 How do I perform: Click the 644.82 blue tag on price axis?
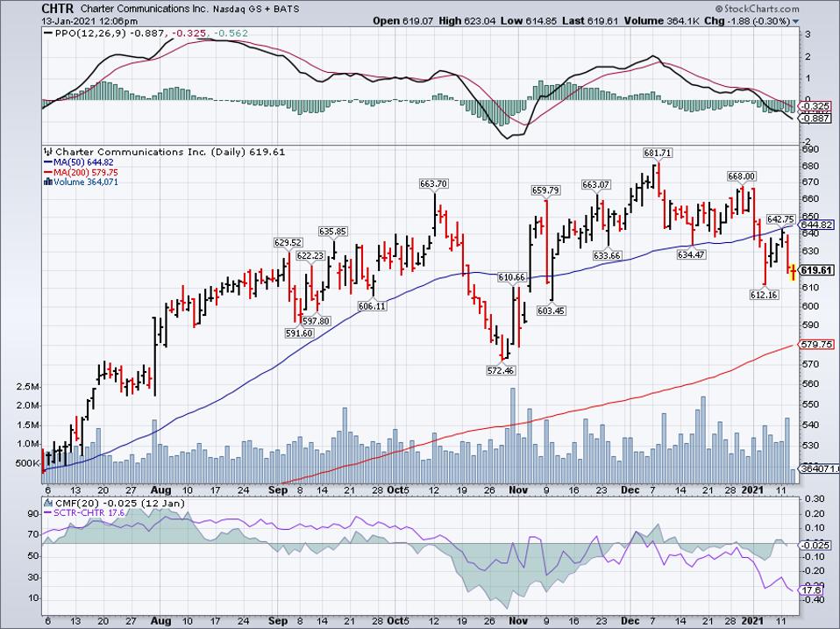click(x=817, y=225)
